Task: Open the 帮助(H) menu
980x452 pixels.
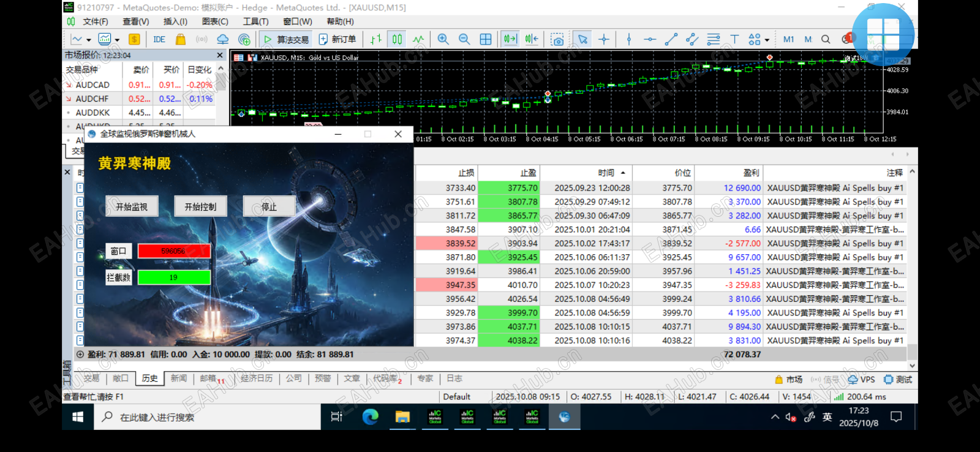Action: 340,21
